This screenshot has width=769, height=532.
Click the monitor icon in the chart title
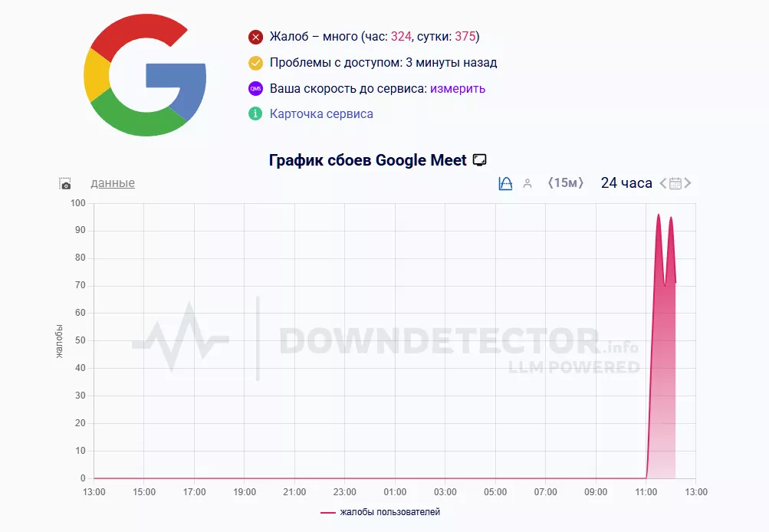pos(480,159)
